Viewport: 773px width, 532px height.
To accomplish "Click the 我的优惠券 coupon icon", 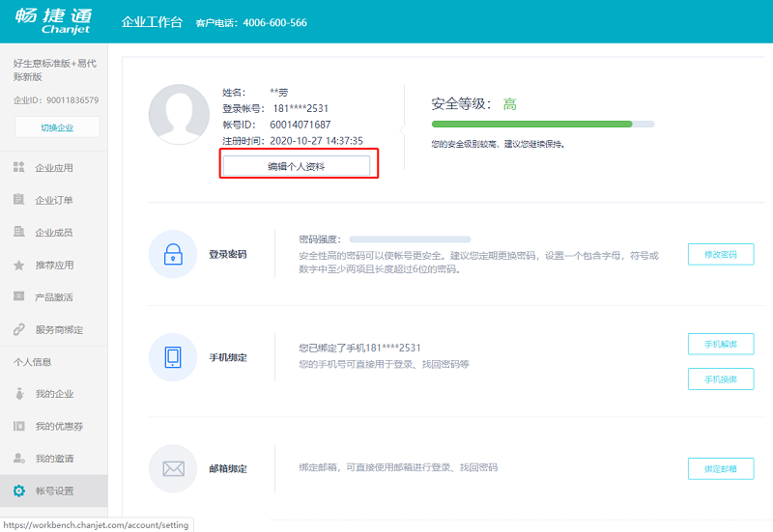I will click(x=18, y=426).
